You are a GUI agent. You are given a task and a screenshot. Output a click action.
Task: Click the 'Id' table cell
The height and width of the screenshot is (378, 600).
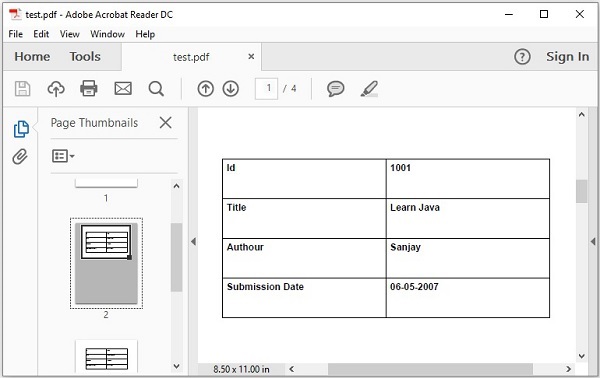[304, 179]
